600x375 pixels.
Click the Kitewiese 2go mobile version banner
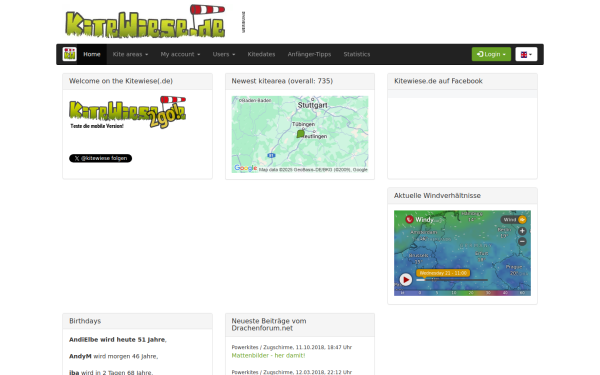click(x=127, y=112)
